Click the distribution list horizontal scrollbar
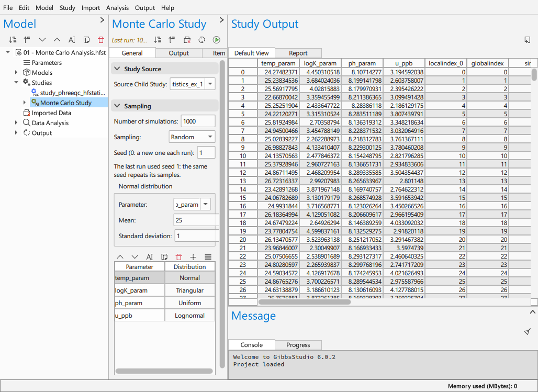 [x=164, y=371]
